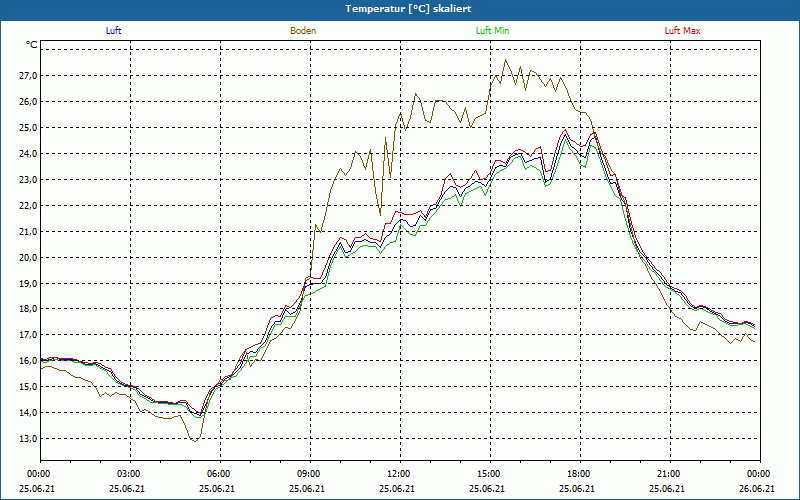Click the red Luft Max legend label
Viewport: 800px width, 500px height.
click(682, 31)
